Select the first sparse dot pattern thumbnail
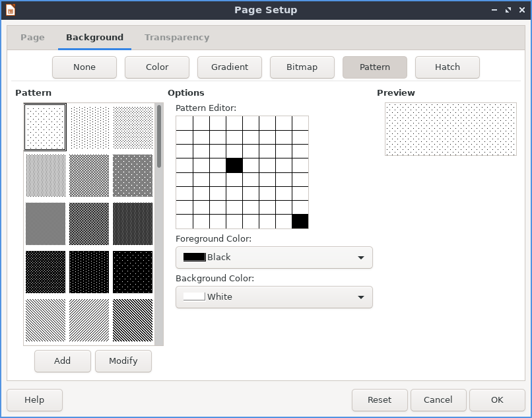The width and height of the screenshot is (532, 418). [45, 127]
